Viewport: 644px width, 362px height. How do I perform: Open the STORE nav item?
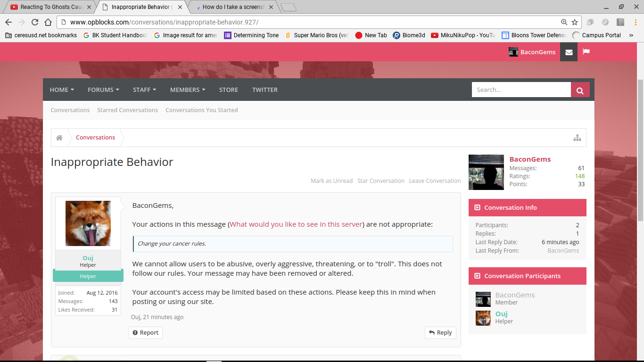229,90
